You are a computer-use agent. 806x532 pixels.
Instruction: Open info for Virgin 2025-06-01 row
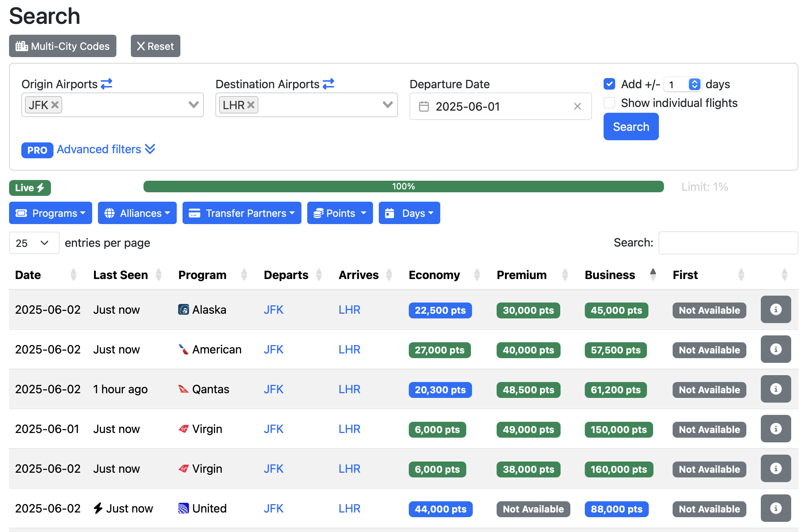[x=776, y=429]
